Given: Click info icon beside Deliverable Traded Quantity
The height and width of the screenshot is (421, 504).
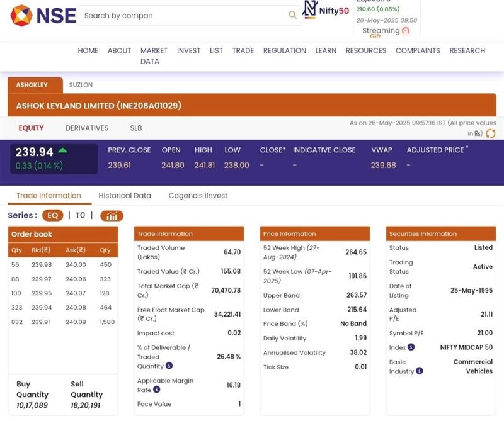Looking at the screenshot, I should tap(169, 366).
